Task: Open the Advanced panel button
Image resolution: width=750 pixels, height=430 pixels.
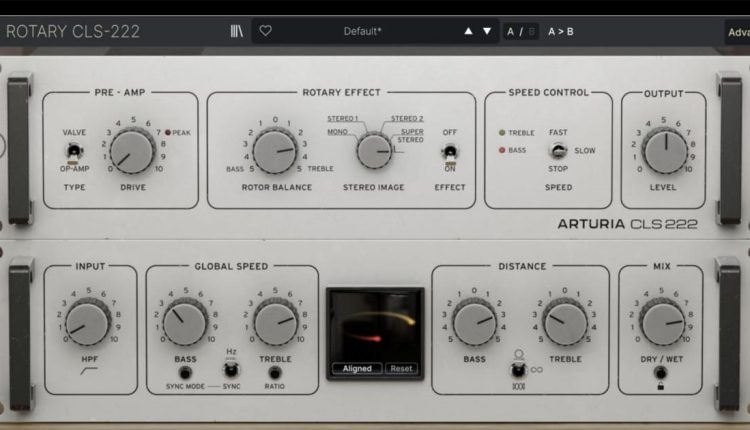Action: coord(738,32)
